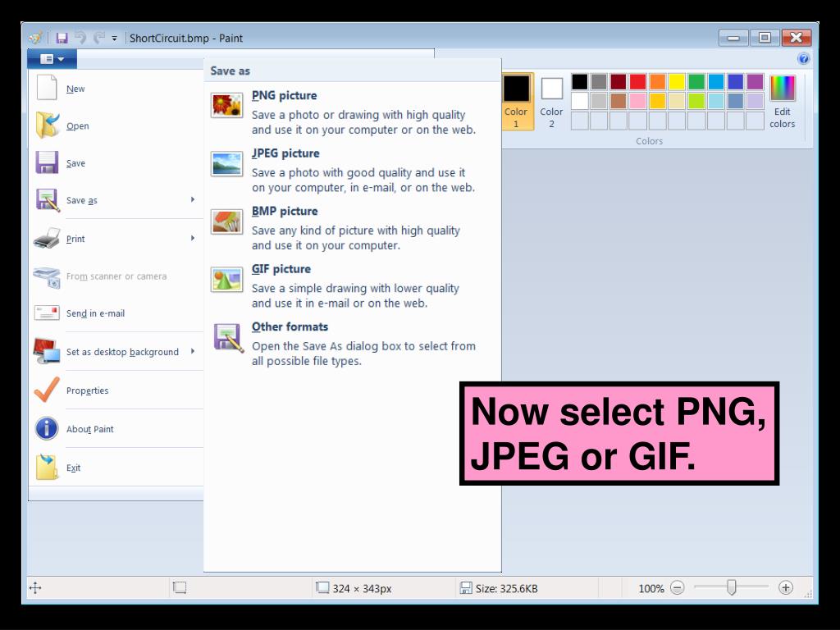Select GIF picture save option
This screenshot has width=840, height=630.
353,285
